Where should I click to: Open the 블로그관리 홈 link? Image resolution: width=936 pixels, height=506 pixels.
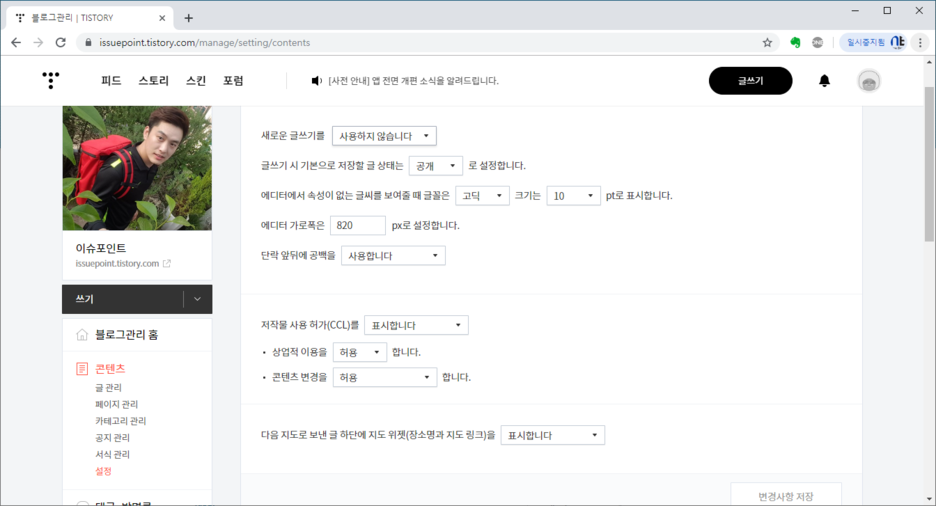(127, 335)
